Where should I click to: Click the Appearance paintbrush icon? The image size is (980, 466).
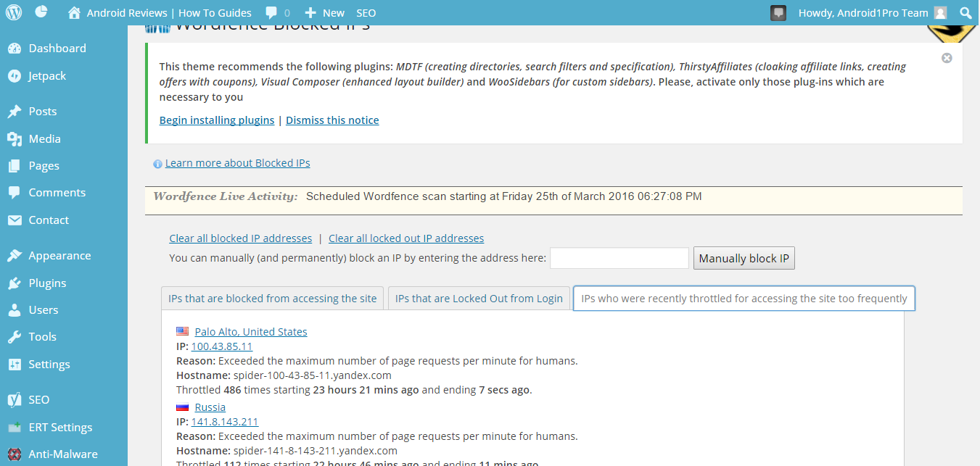click(x=15, y=256)
